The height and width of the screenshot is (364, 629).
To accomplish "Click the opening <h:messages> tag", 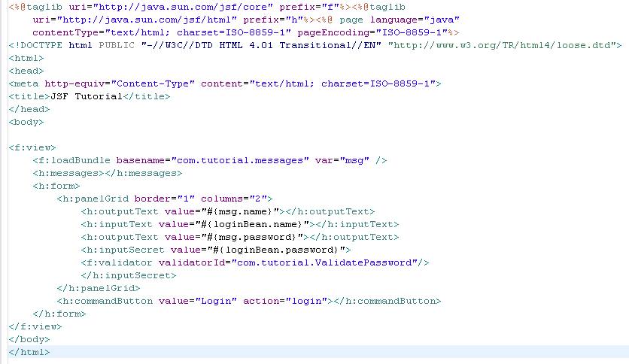I will (x=68, y=174).
